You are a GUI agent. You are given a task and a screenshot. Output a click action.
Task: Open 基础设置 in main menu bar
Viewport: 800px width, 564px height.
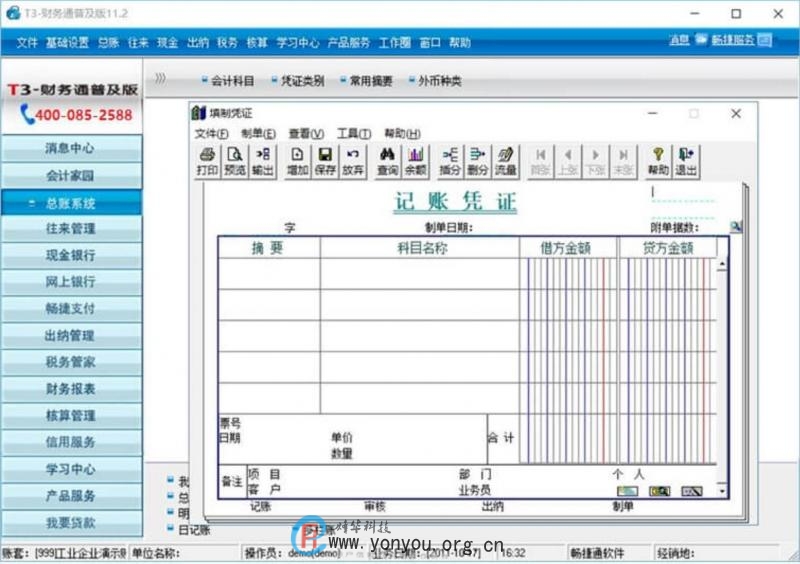tap(67, 43)
